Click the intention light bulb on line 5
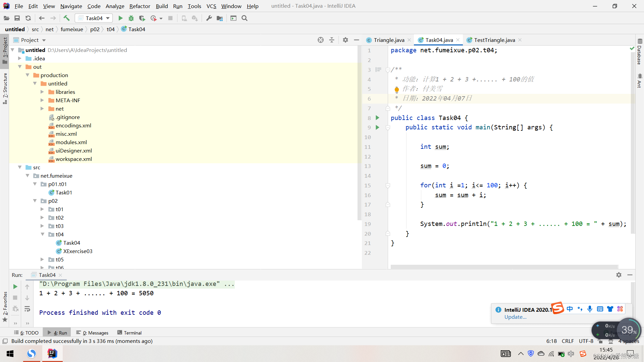This screenshot has width=644, height=362. coord(397,89)
